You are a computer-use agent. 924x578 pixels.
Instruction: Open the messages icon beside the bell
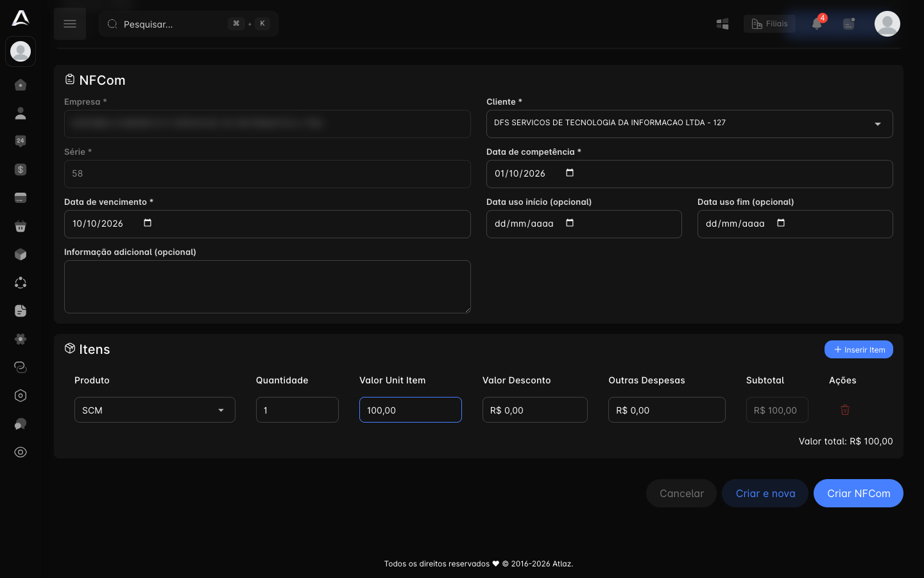tap(849, 24)
